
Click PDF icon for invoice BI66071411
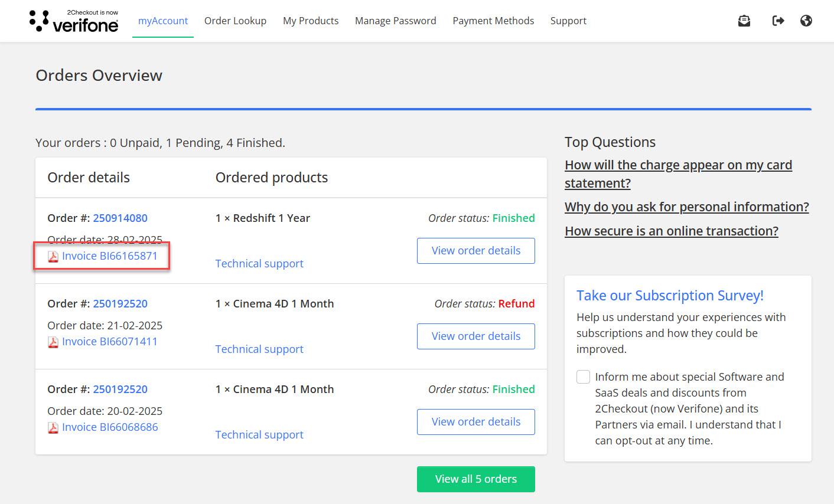pos(53,342)
